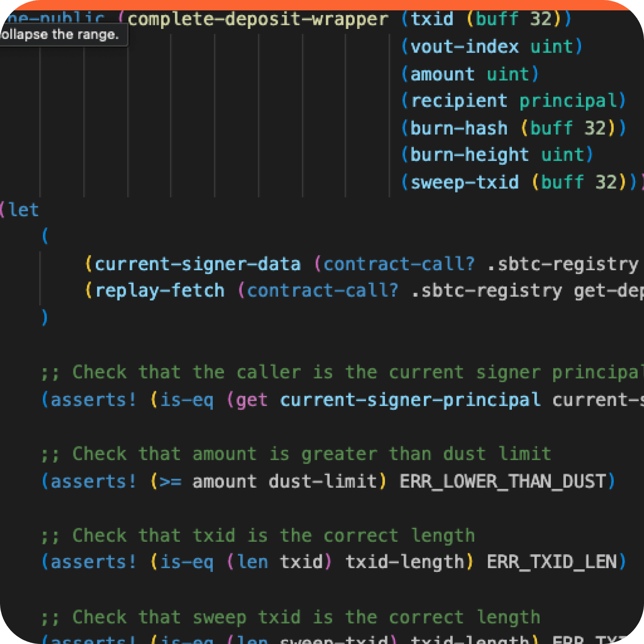Click the burn-height parameter name

coord(469,155)
